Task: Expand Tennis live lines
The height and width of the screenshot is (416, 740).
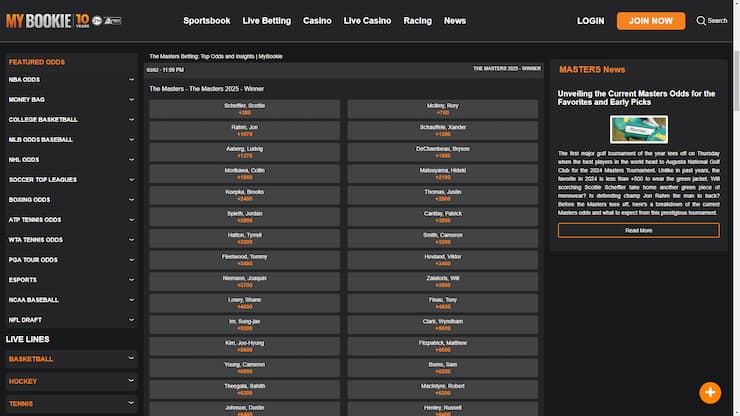Action: [71, 404]
